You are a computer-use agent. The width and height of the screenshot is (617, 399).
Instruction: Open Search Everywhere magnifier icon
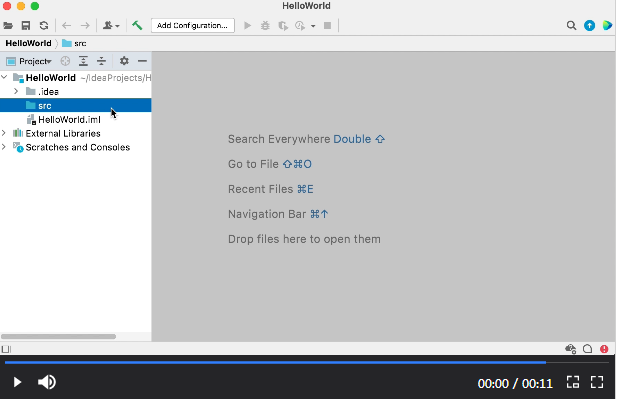coord(571,26)
